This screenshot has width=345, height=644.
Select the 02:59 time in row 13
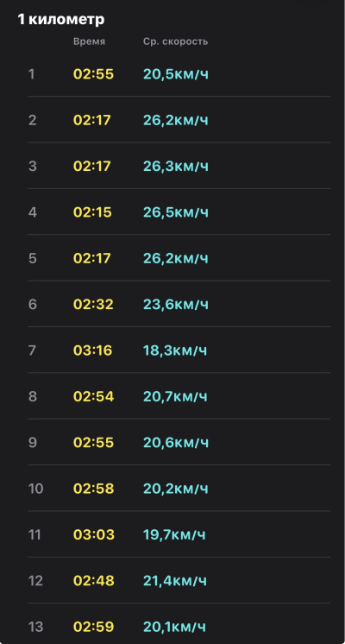(x=93, y=627)
